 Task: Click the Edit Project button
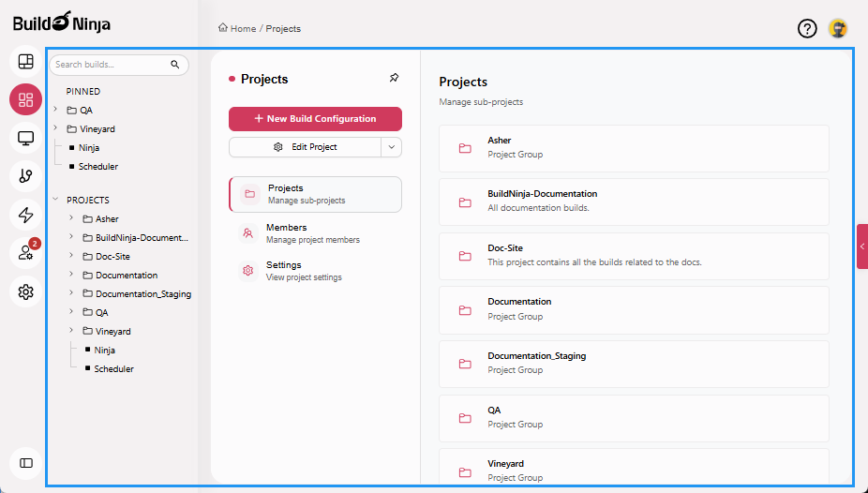coord(305,147)
